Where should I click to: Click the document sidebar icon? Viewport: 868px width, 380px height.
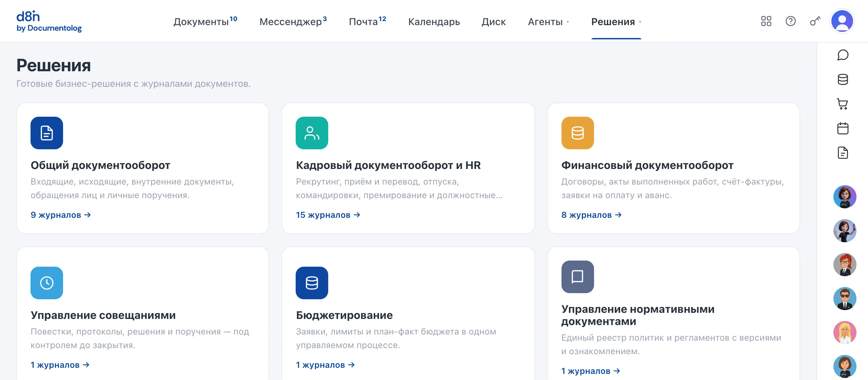click(x=843, y=153)
